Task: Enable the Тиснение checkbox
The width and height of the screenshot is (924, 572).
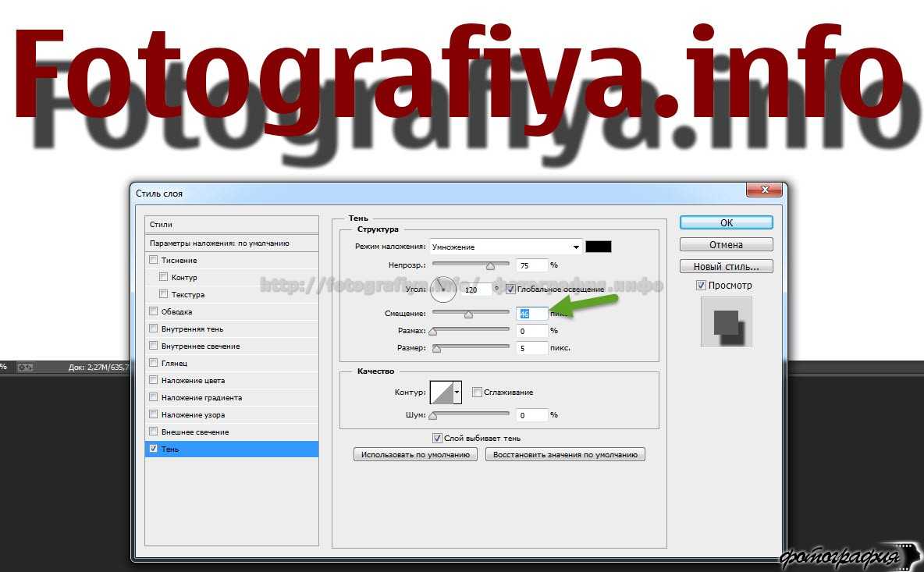Action: coord(154,260)
